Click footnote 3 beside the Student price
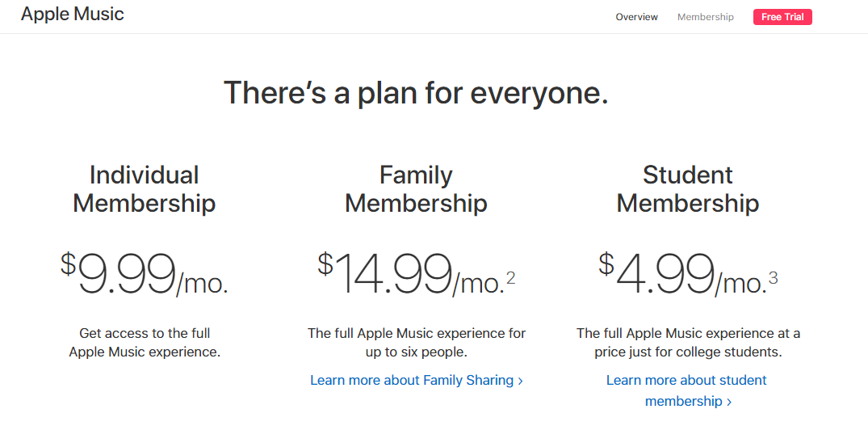The image size is (868, 426). coord(773,279)
